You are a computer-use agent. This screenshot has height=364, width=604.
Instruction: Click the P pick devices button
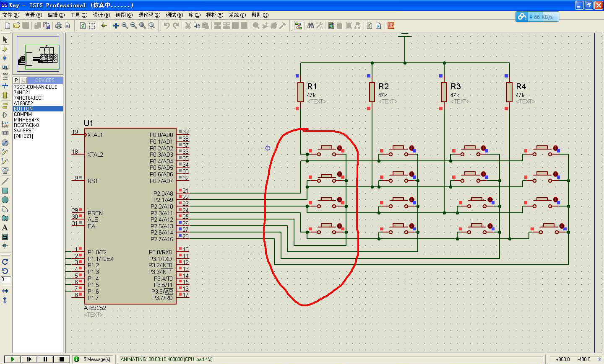[16, 80]
